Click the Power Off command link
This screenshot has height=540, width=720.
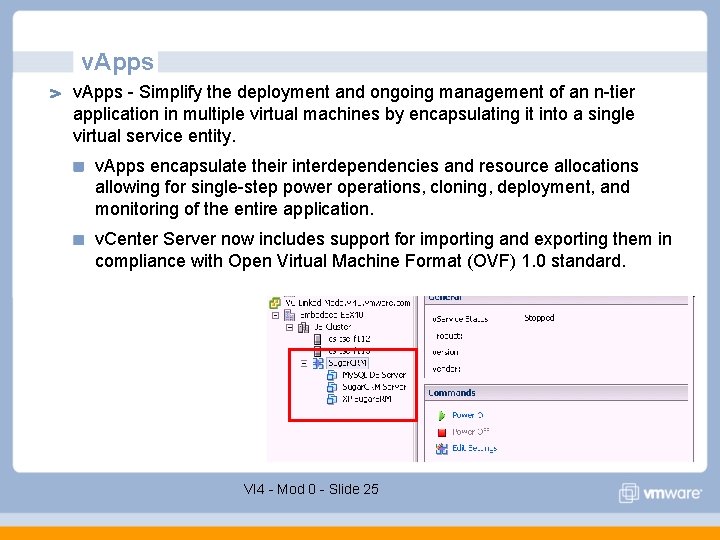pyautogui.click(x=471, y=432)
